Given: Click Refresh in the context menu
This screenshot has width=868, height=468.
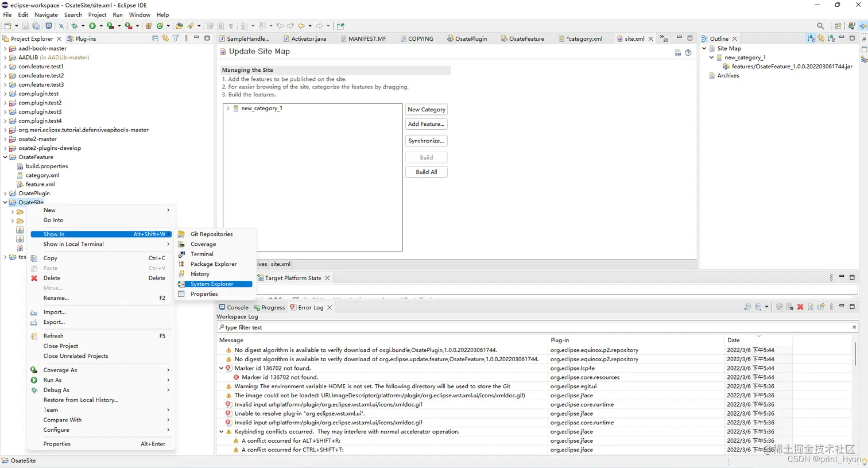Looking at the screenshot, I should tap(101, 336).
